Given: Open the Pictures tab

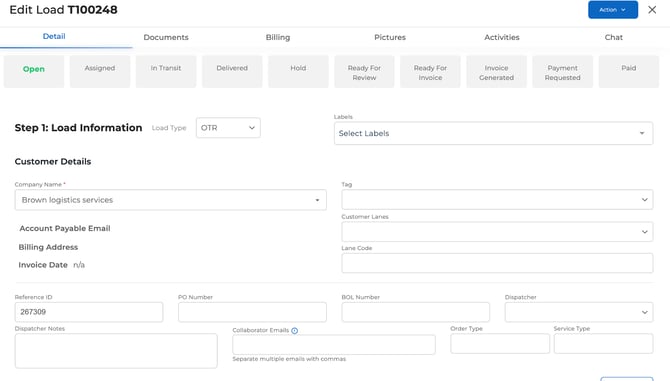Looking at the screenshot, I should pyautogui.click(x=390, y=37).
